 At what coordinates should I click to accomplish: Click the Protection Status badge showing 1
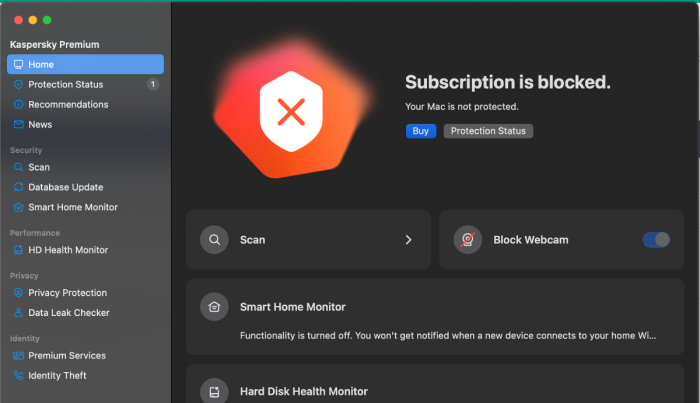[x=153, y=84]
